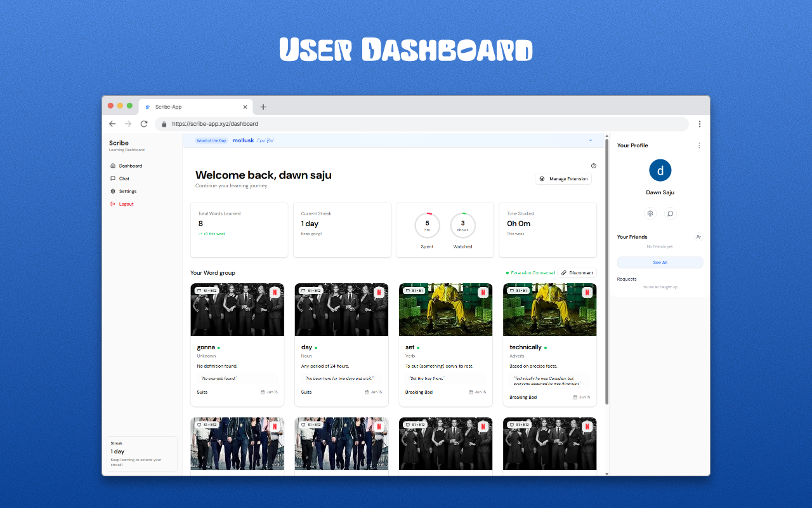Screen dimensions: 812x508
Task: Click the word title "gonna"
Action: [x=206, y=347]
